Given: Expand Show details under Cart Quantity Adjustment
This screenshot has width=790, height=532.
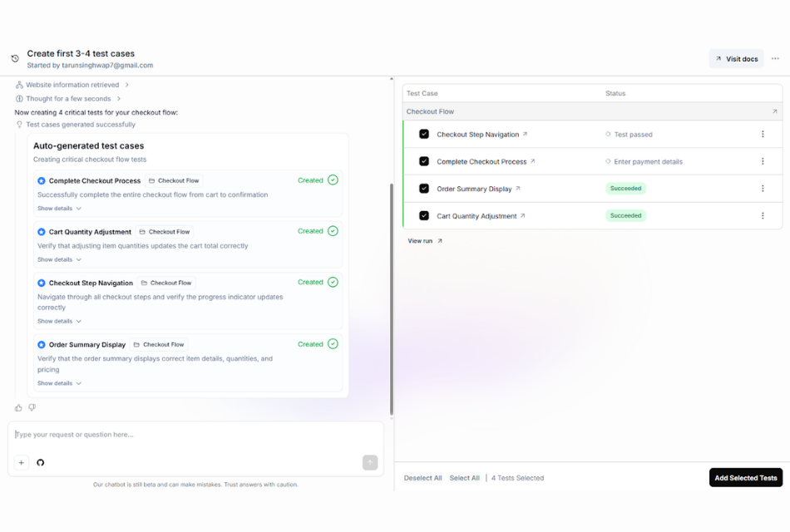Looking at the screenshot, I should click(x=59, y=259).
